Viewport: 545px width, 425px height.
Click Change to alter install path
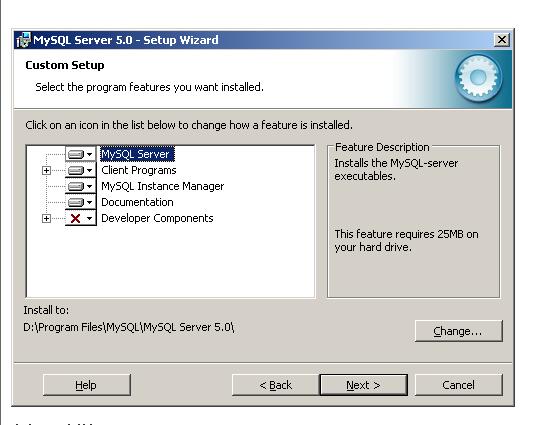458,331
